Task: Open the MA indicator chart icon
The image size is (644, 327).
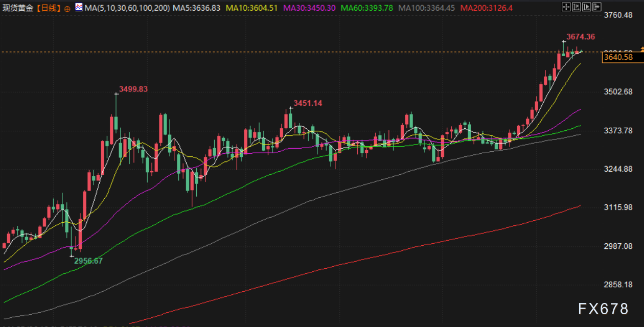Action: tap(78, 8)
